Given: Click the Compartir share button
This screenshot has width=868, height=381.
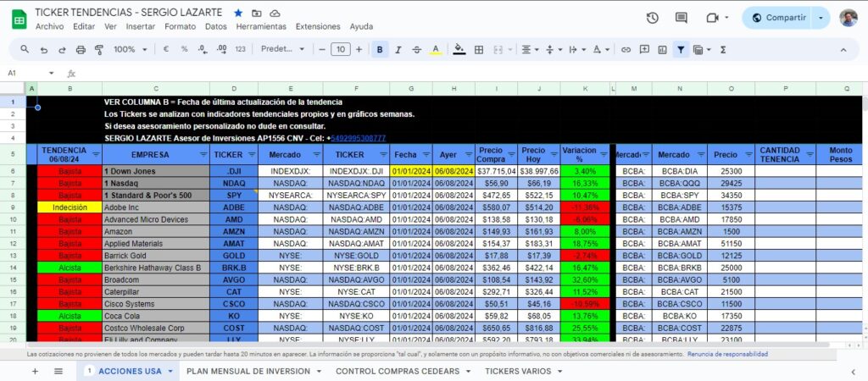Looking at the screenshot, I should pyautogui.click(x=780, y=18).
